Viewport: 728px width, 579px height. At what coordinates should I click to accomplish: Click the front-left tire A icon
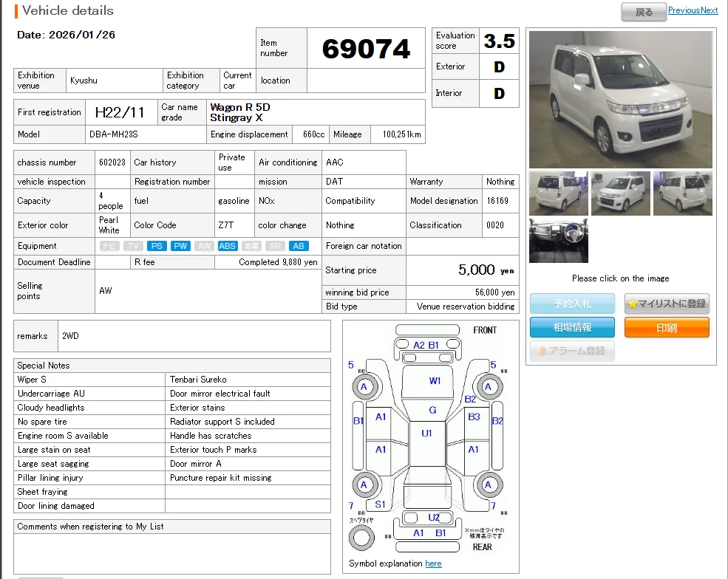click(x=364, y=387)
